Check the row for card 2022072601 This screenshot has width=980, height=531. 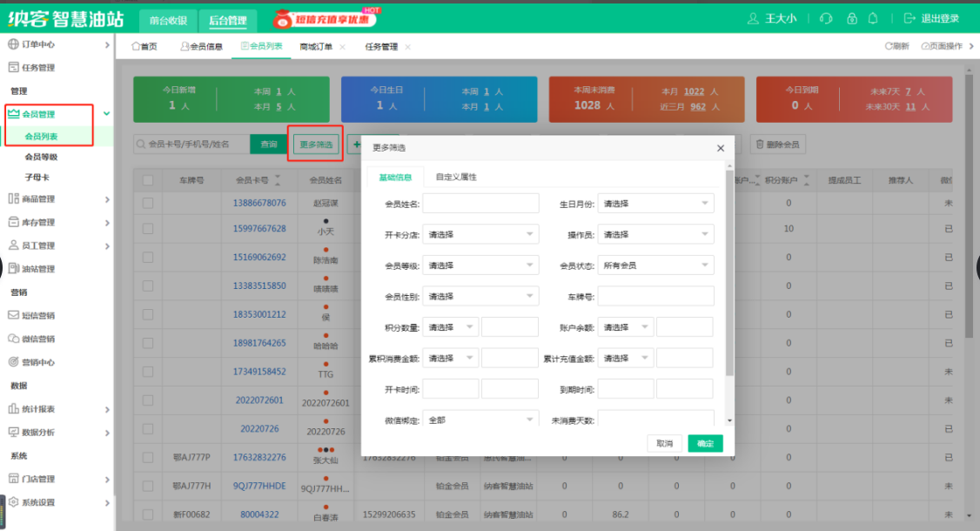[x=148, y=400]
